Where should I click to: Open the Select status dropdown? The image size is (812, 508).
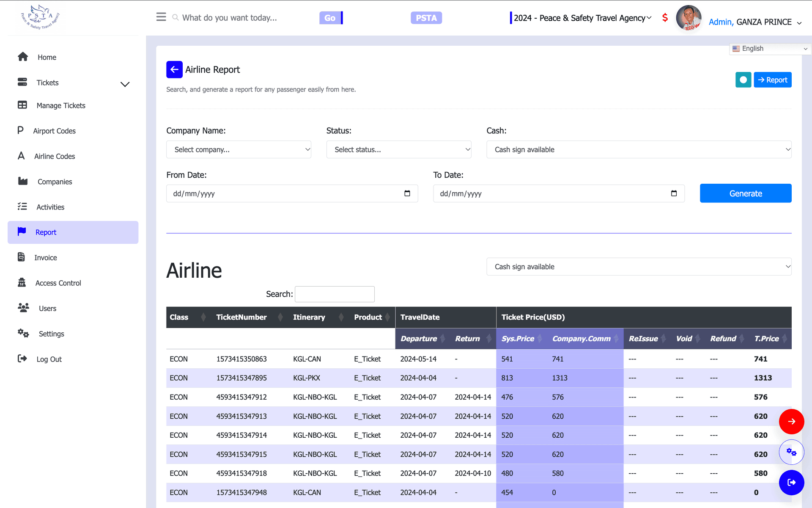[x=399, y=149]
